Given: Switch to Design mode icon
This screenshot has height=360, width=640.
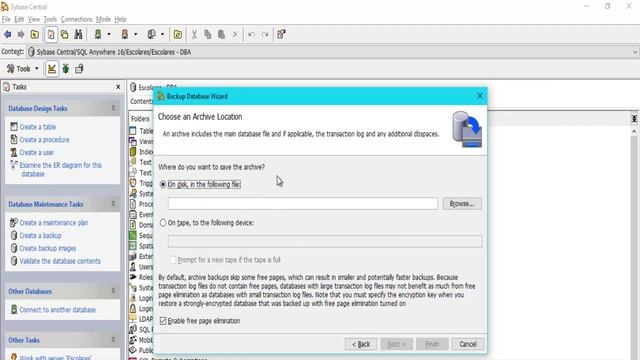Looking at the screenshot, I should 52,69.
